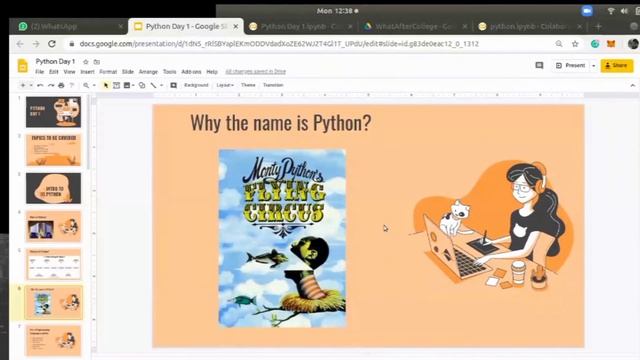Open the Insert image dropdown arrow
The image size is (640, 360).
pos(133,85)
